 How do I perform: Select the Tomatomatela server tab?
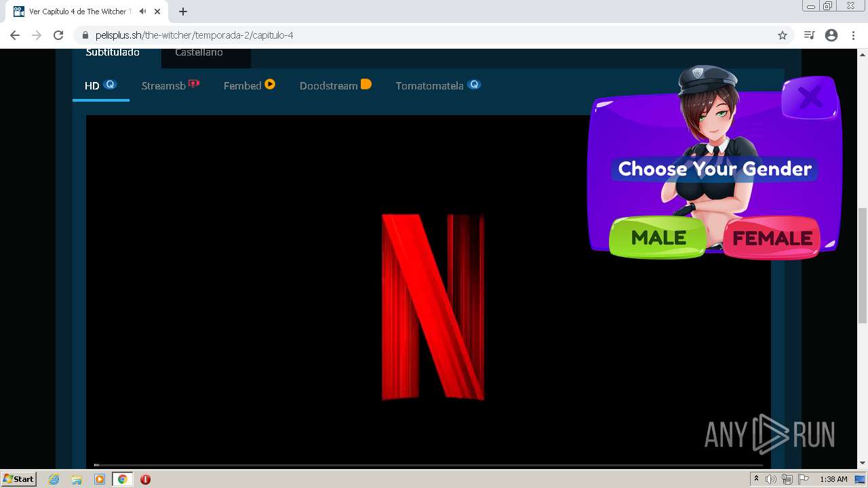click(x=438, y=85)
